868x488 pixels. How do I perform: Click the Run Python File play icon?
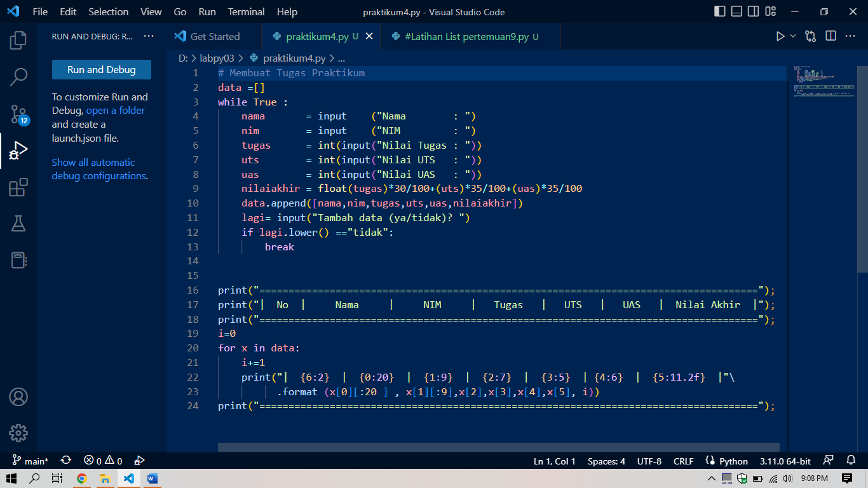pos(781,36)
